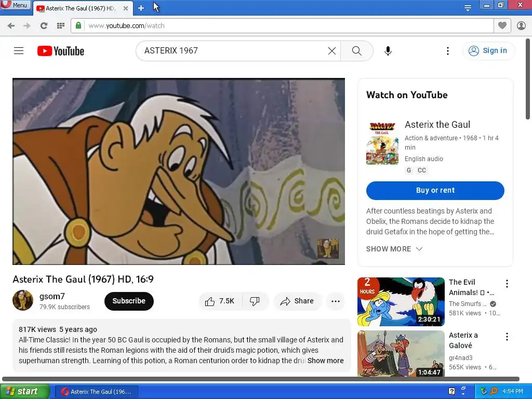532x399 pixels.
Task: Like the video with 7.5K likes
Action: pyautogui.click(x=220, y=301)
